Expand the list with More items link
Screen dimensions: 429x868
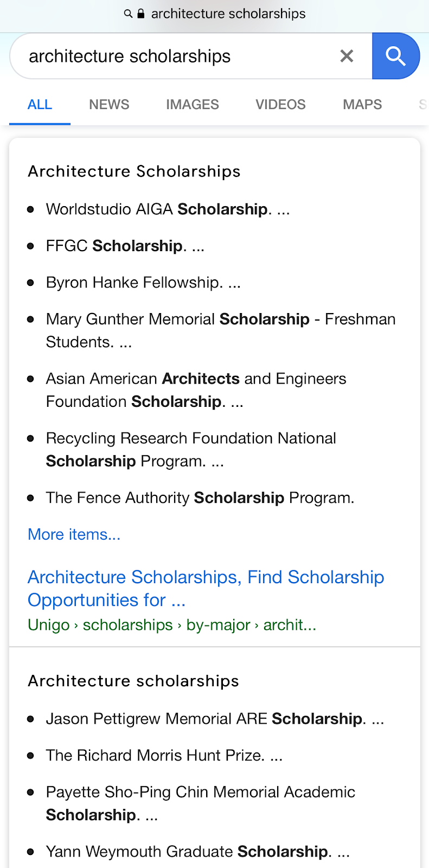click(74, 534)
